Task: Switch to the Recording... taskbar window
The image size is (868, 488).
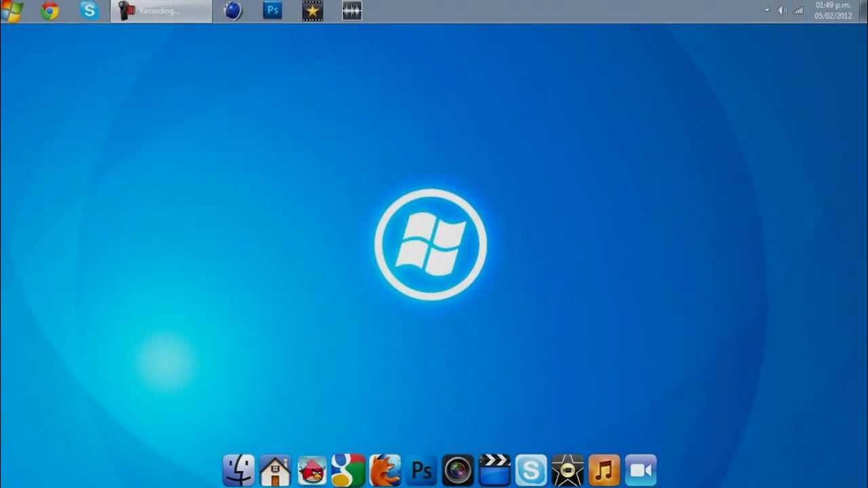Action: [x=161, y=11]
